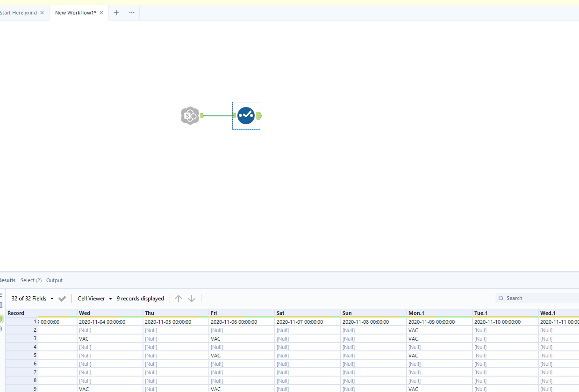
Task: Close the New Workflow1 tab
Action: coord(101,13)
